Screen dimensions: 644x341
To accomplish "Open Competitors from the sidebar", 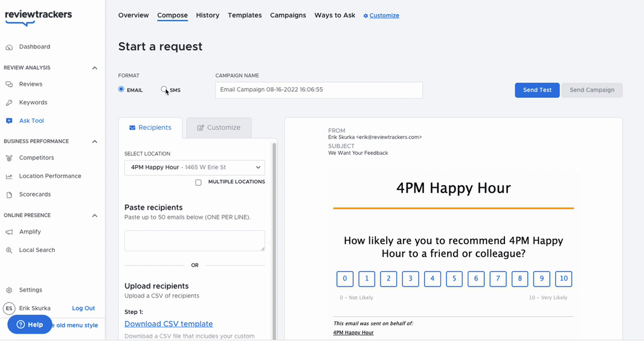I will pos(37,158).
